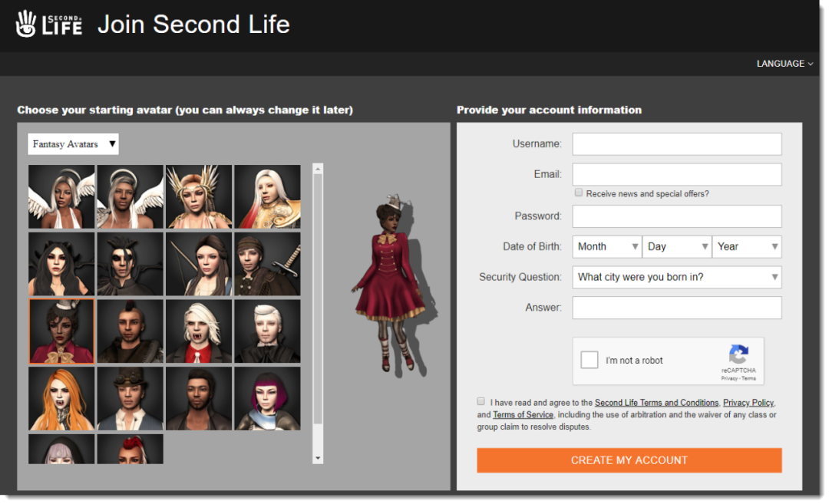Click the reCAPTCHA logo icon

[738, 354]
